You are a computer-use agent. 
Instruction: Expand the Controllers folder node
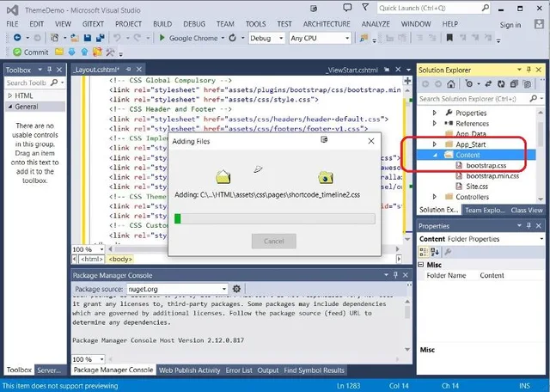pos(434,197)
